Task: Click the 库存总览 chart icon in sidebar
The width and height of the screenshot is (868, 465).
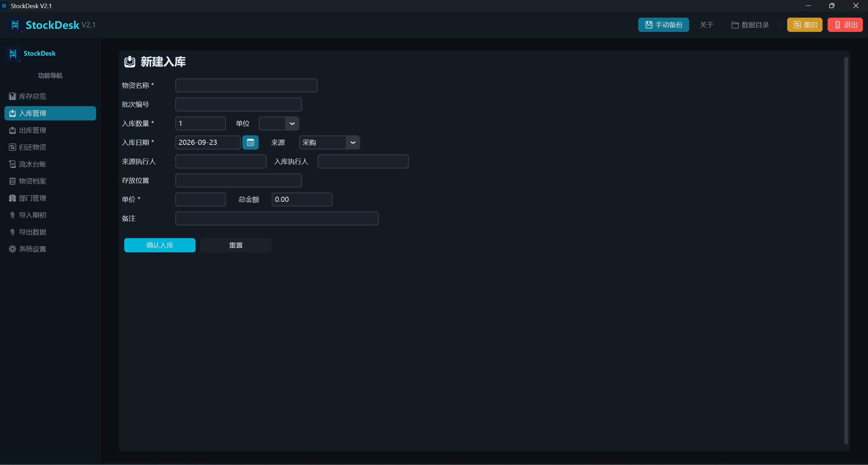Action: (x=12, y=96)
